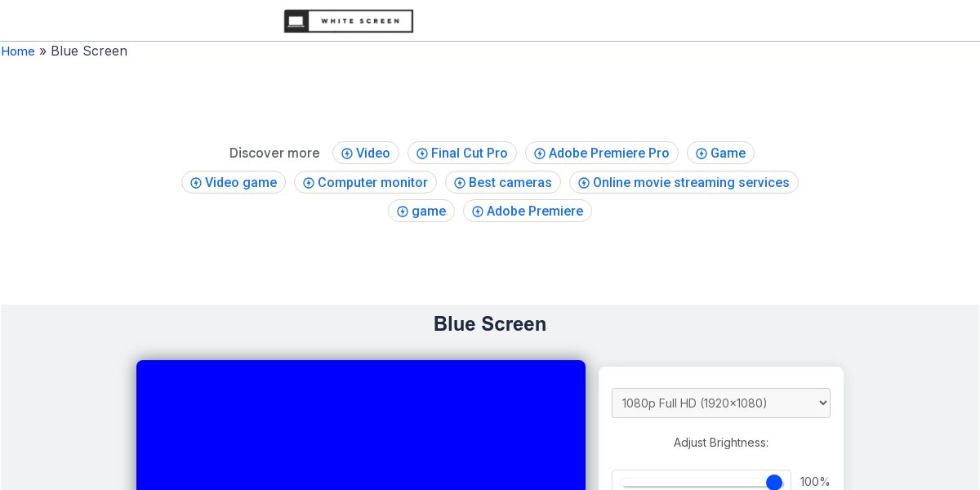Click plus icon beside Online movie streaming services
The width and height of the screenshot is (980, 490).
tap(584, 183)
